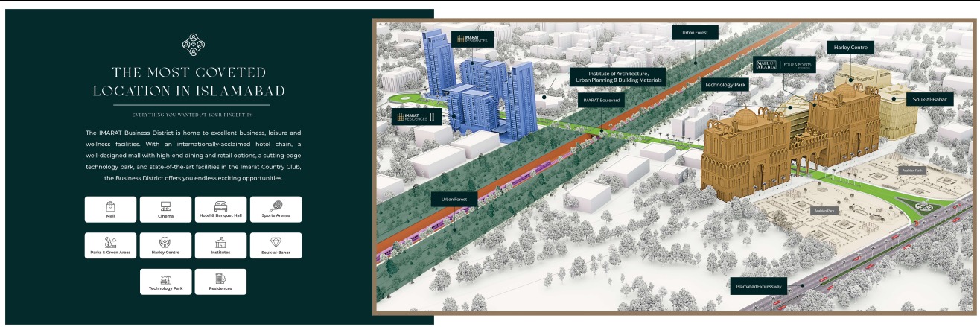
Task: Click the IMARAT Residences II map label
Action: tap(418, 117)
